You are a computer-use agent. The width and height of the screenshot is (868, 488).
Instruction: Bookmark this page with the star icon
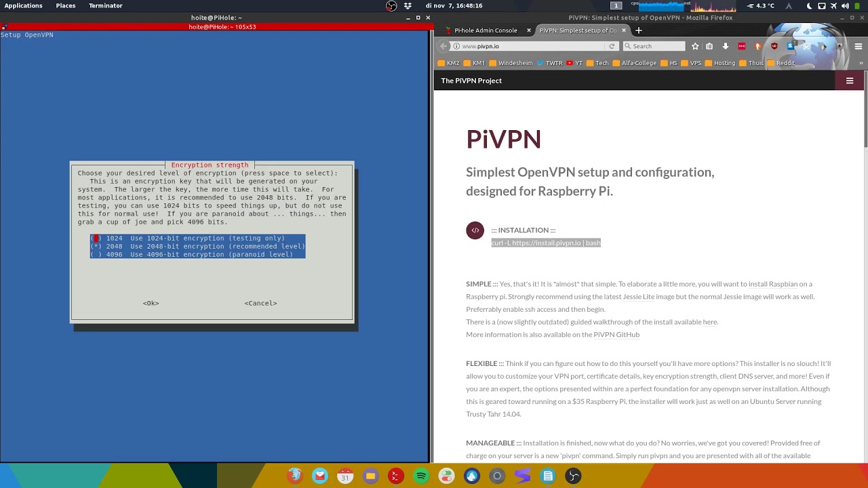coord(695,46)
